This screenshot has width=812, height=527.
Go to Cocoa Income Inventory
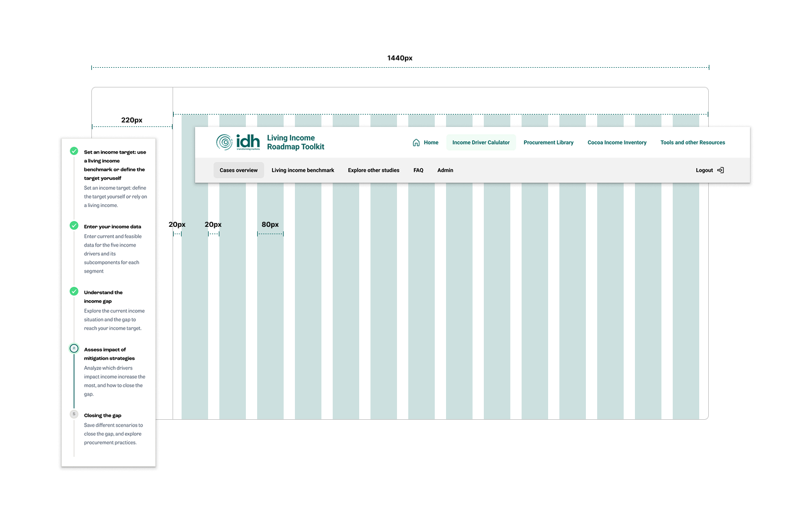617,143
